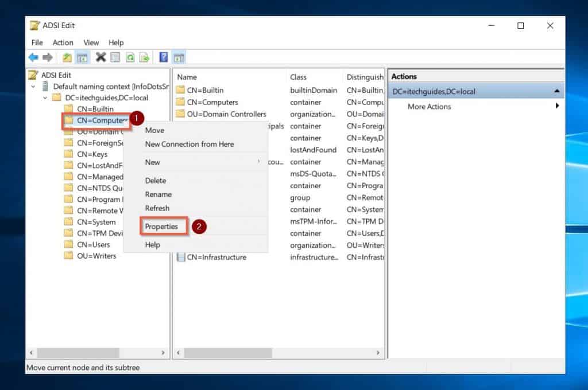The width and height of the screenshot is (588, 390).
Task: Toggle Show/Hide Action Pane toolbar icon
Action: click(x=179, y=58)
